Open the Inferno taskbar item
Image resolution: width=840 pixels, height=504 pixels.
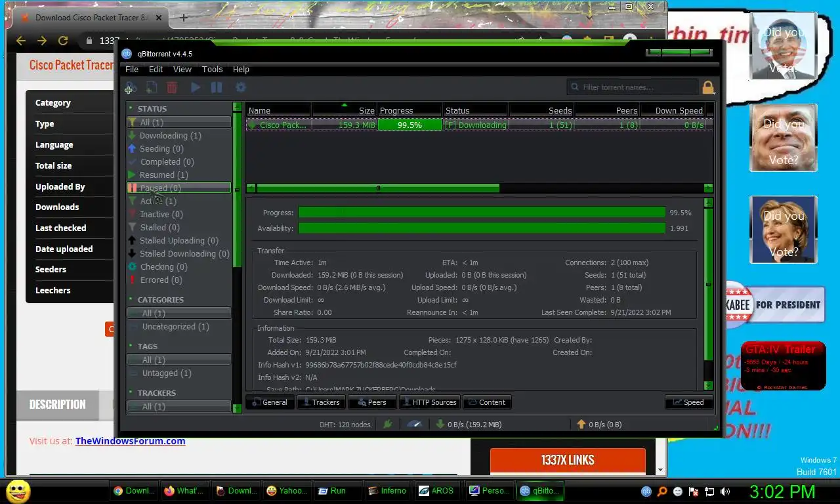click(x=388, y=491)
